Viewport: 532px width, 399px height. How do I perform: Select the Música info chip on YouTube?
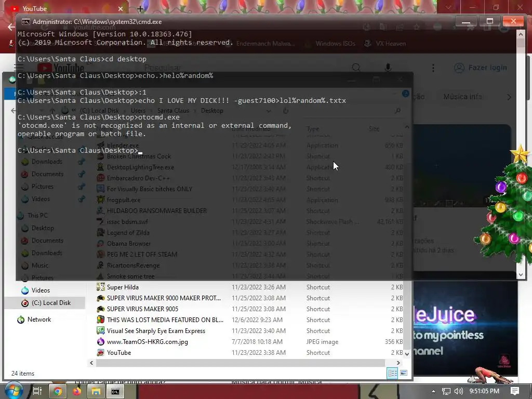[462, 97]
